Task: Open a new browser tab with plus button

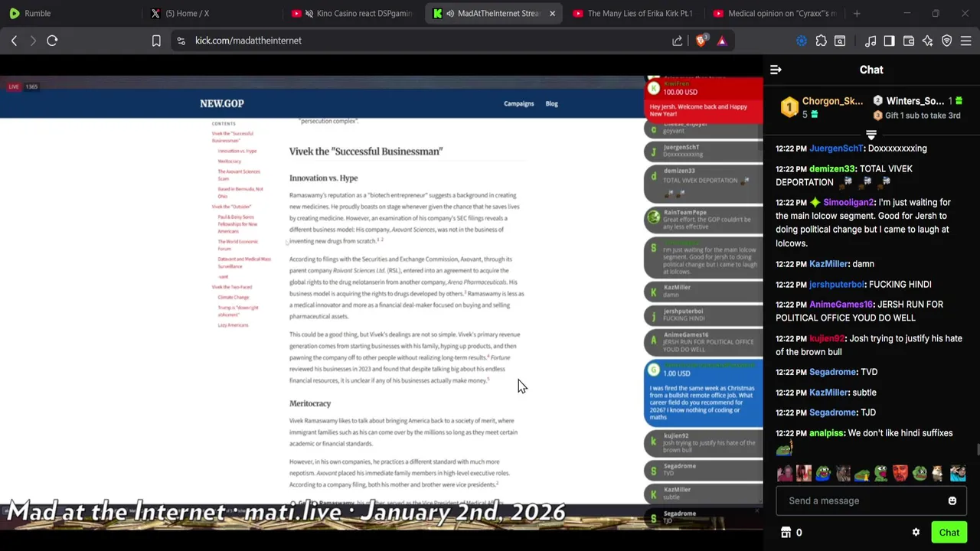Action: [x=857, y=13]
